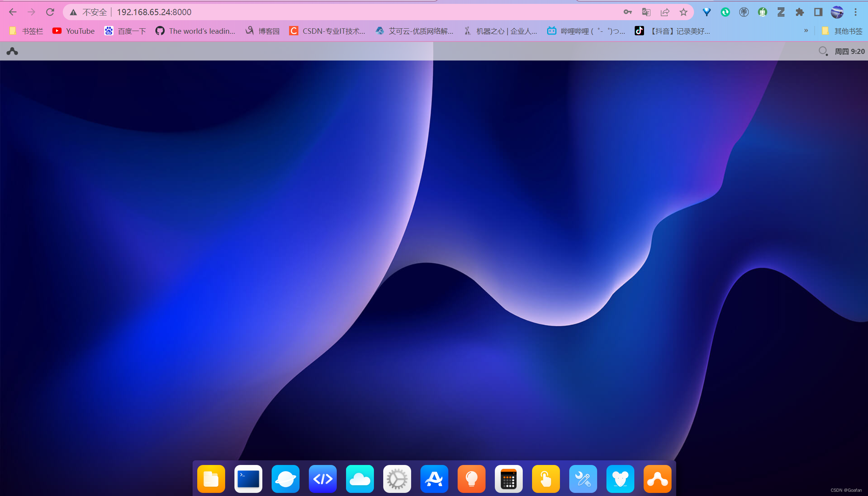The width and height of the screenshot is (868, 496).
Task: Open the mouse-face app in dock
Action: tap(620, 479)
